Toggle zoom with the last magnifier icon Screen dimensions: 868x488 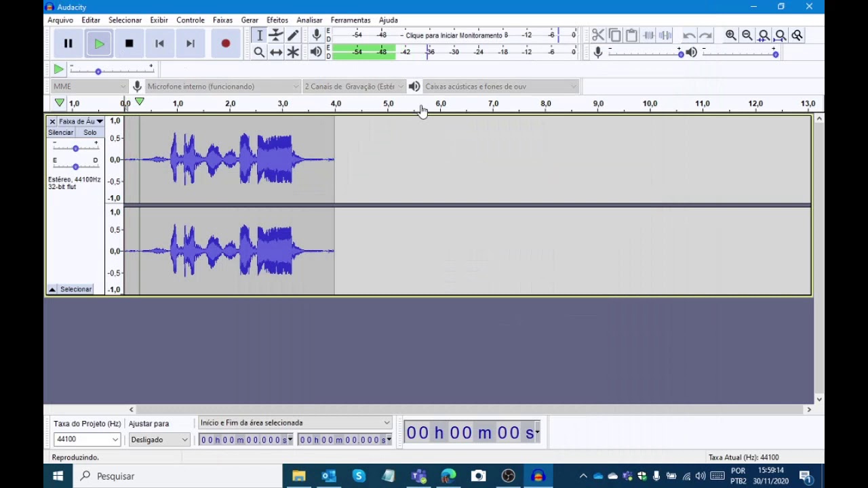797,35
